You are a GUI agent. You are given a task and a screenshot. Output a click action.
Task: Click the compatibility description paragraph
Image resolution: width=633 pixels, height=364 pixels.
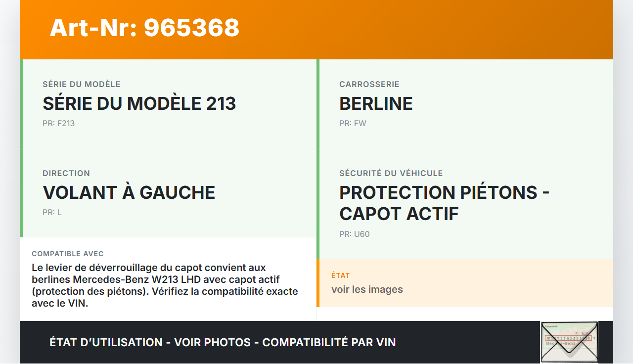(x=165, y=285)
